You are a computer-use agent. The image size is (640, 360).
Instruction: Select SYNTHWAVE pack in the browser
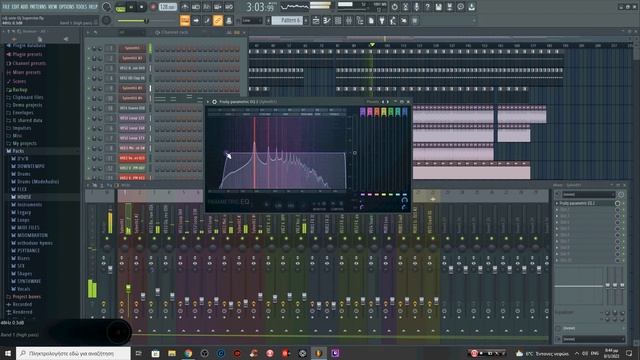click(29, 281)
